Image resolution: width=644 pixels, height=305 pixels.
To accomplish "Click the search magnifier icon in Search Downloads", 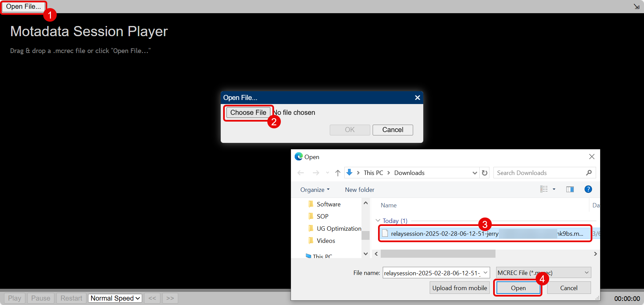I will coord(589,173).
